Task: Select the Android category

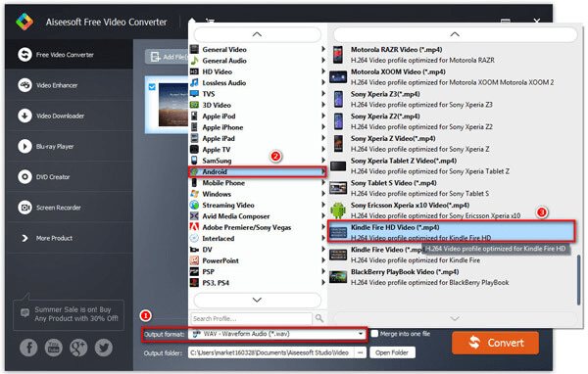Action: tap(258, 171)
